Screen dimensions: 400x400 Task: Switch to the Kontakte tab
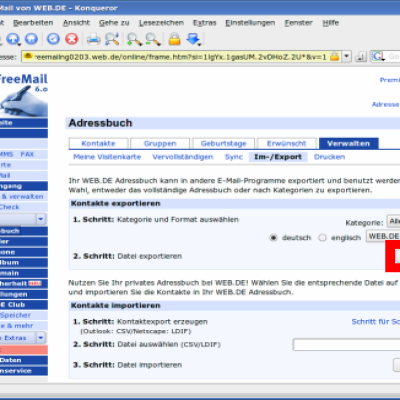(x=98, y=144)
